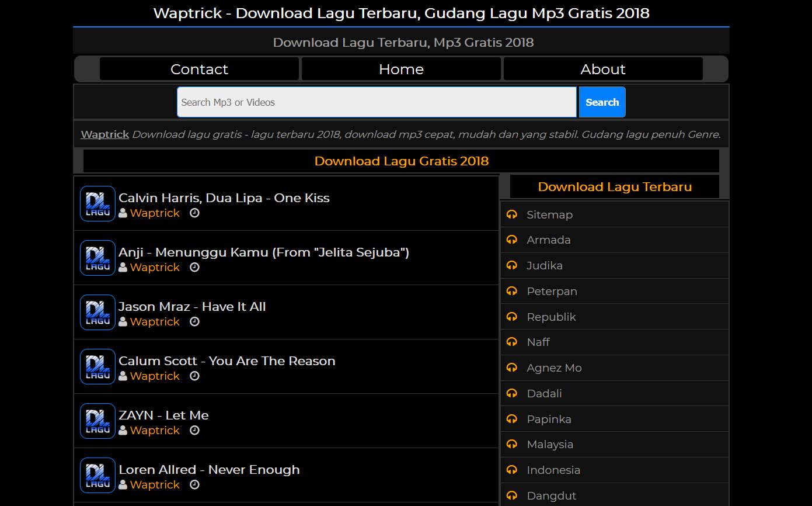Open the Sitemap sidebar link

[x=549, y=214]
